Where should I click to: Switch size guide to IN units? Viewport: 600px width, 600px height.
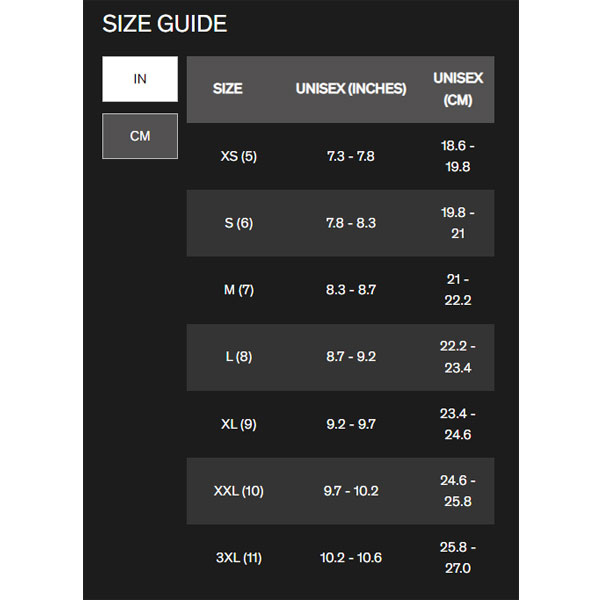point(140,79)
